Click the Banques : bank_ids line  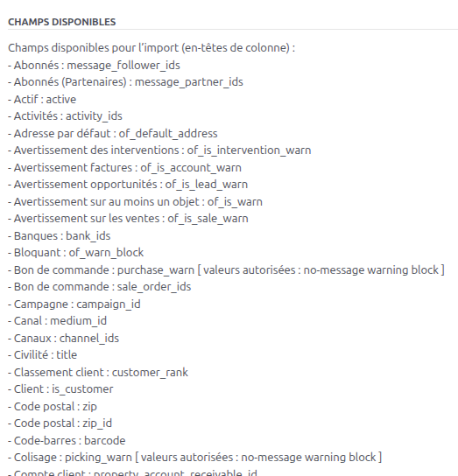[x=59, y=236]
